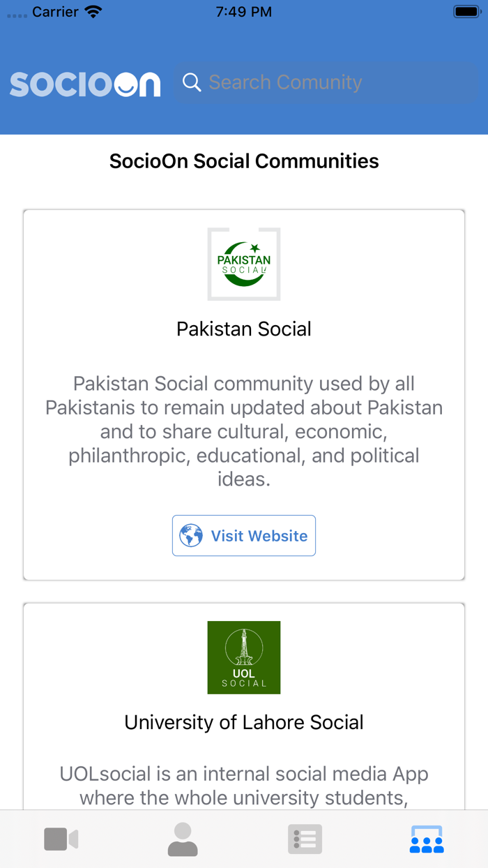Tap the magnifying glass search icon
Image resolution: width=488 pixels, height=868 pixels.
click(x=191, y=82)
